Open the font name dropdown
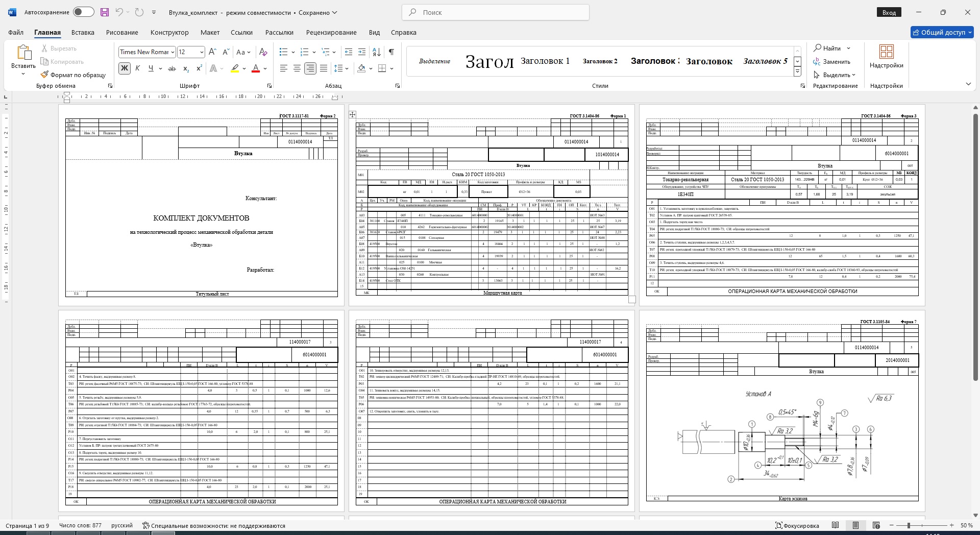 tap(173, 52)
